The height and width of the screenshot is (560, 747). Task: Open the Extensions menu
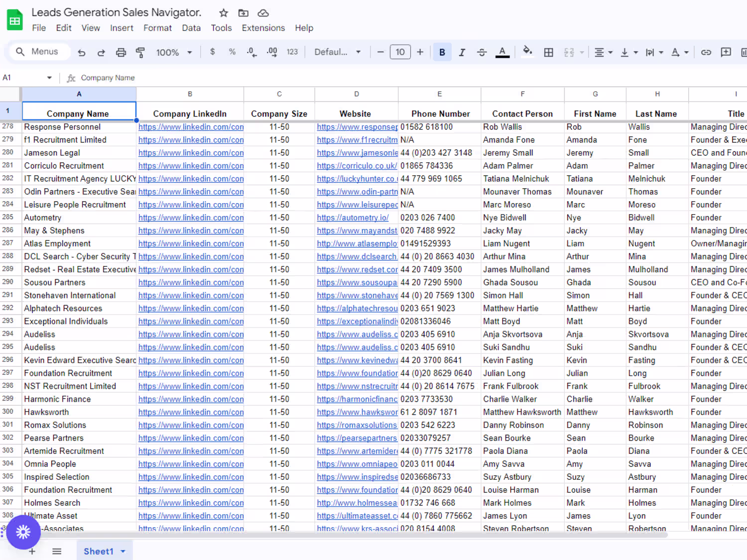(x=263, y=28)
